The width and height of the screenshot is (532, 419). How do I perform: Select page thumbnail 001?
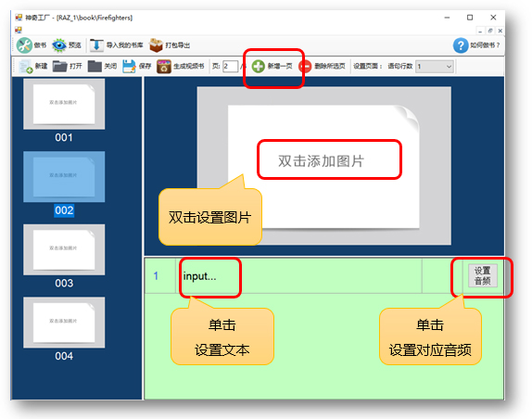(64, 104)
